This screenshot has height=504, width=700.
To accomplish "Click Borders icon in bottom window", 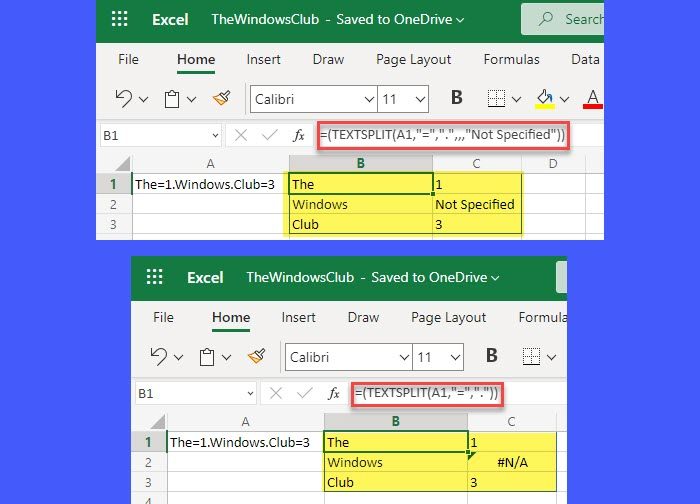I will tap(531, 357).
